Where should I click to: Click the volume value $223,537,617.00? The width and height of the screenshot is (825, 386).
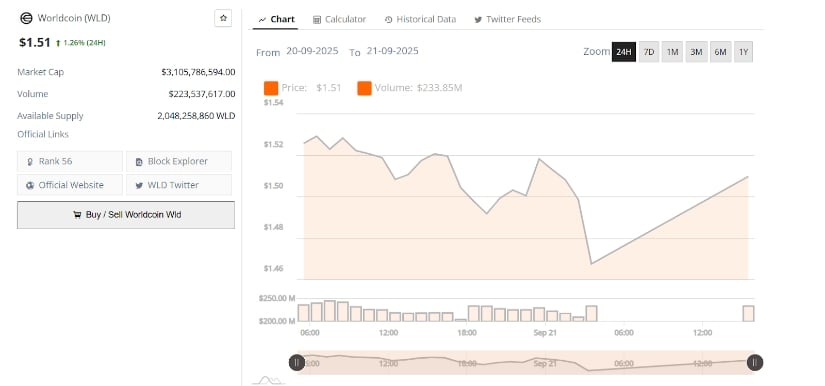point(202,94)
